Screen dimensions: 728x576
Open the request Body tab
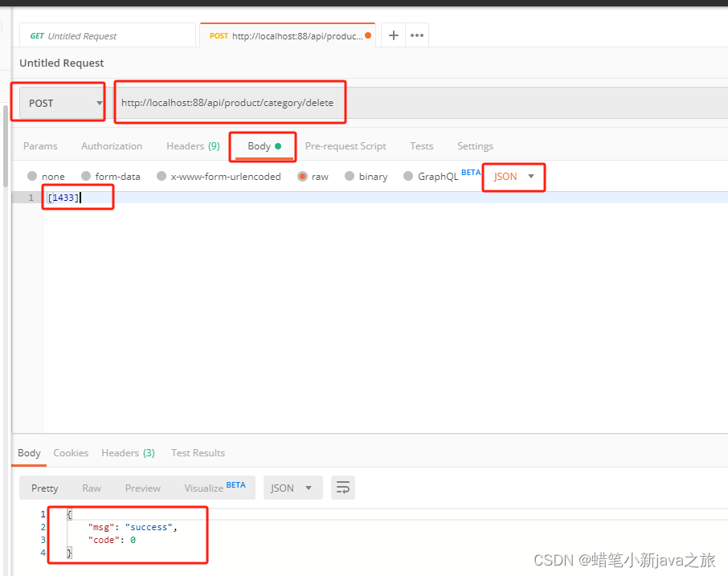(x=264, y=146)
